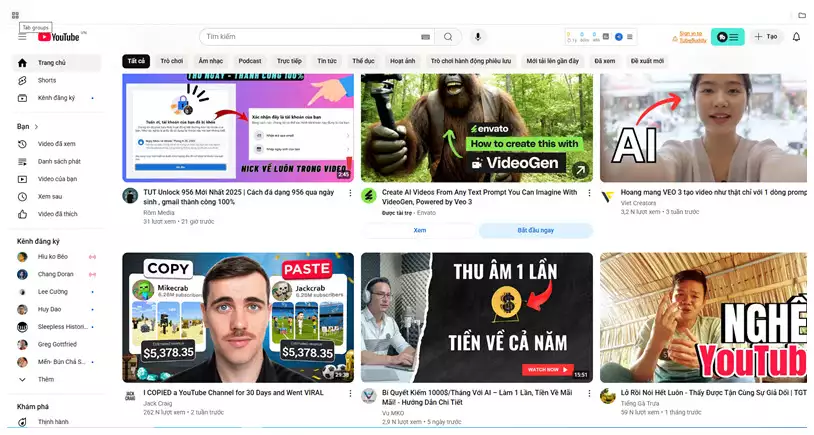Open Video của bạn

[x=57, y=179]
